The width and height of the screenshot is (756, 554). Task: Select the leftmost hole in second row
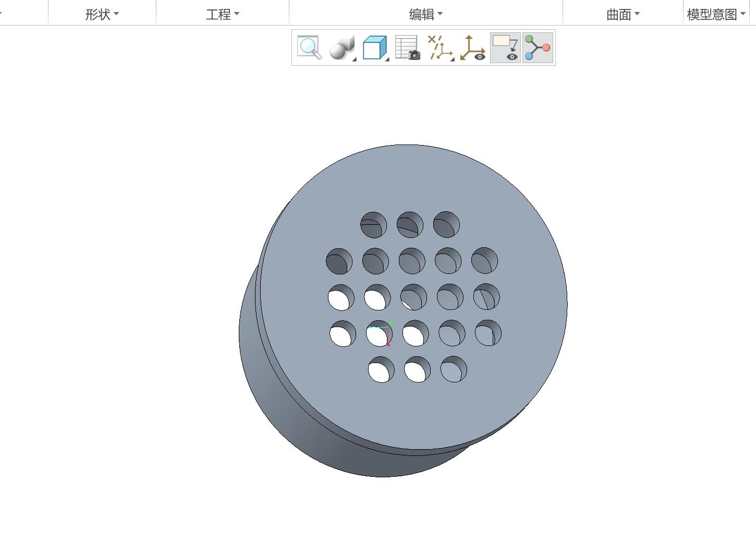[339, 261]
